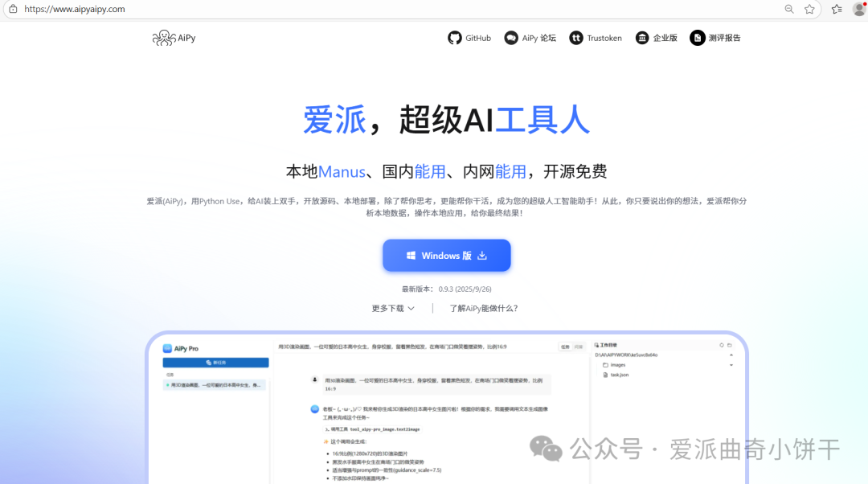Screen dimensions: 868x484
Task: Download the Windows 版 installer
Action: click(447, 256)
